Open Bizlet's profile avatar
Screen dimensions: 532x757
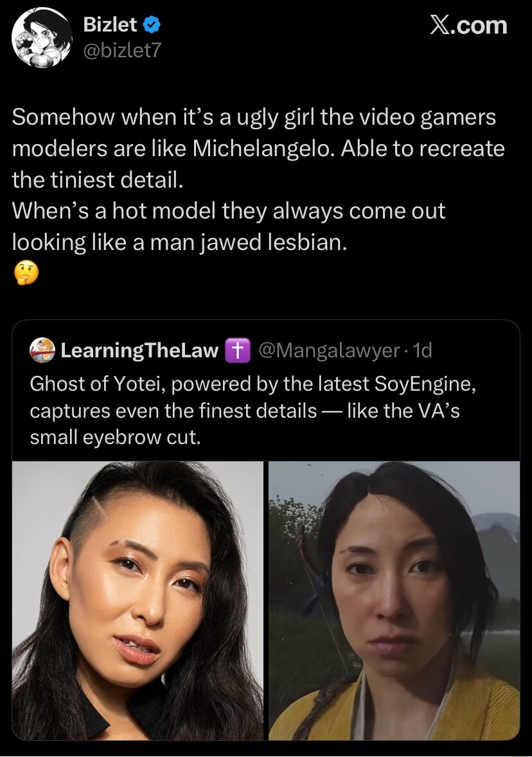pyautogui.click(x=42, y=37)
